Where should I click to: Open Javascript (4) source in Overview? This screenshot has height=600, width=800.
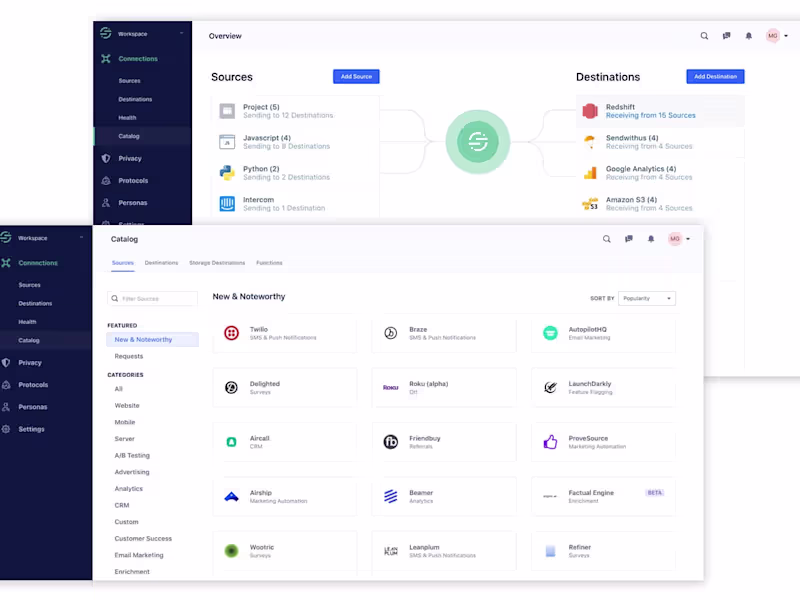point(295,142)
